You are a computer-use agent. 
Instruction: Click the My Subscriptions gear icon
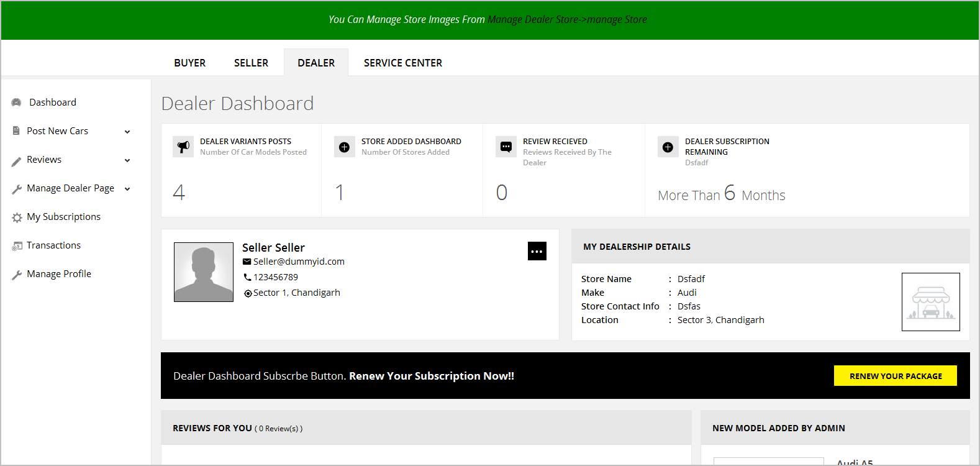coord(17,217)
